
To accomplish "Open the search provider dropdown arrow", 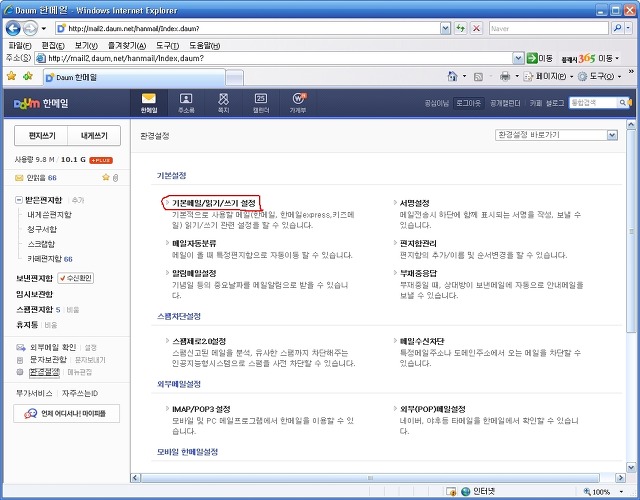I will point(629,28).
